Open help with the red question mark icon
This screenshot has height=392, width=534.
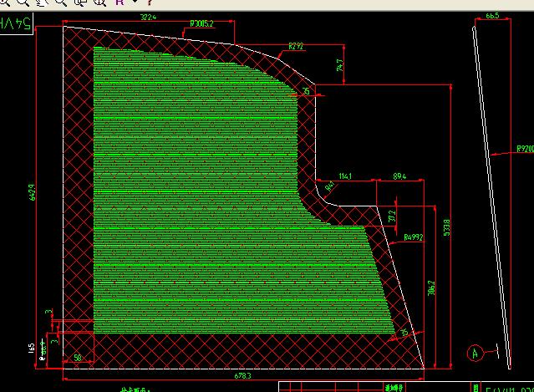pyautogui.click(x=149, y=3)
